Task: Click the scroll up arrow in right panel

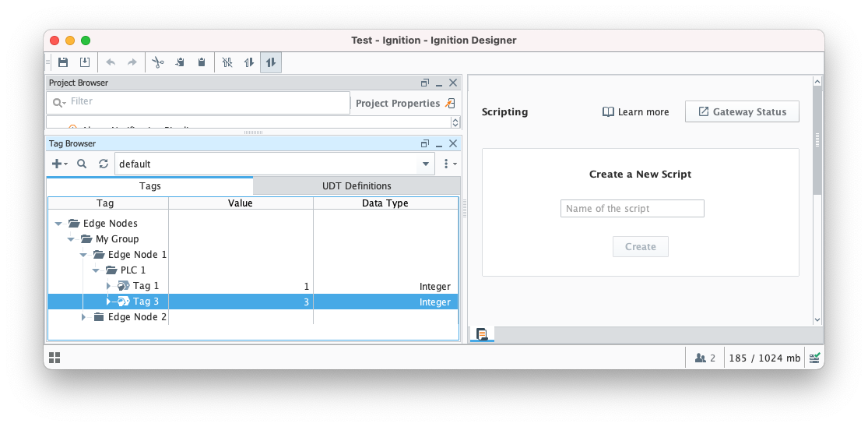Action: (817, 81)
